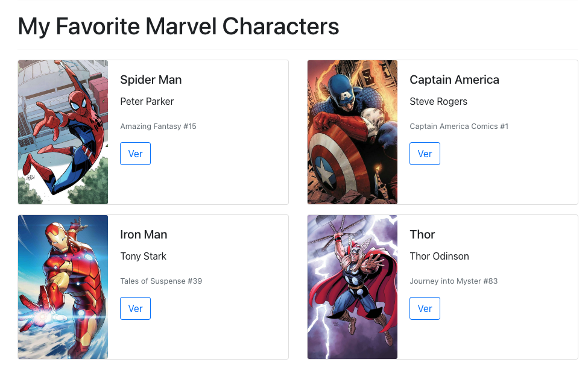This screenshot has height=365, width=588.
Task: Click the Ver button for Iron Man
Action: [x=135, y=308]
